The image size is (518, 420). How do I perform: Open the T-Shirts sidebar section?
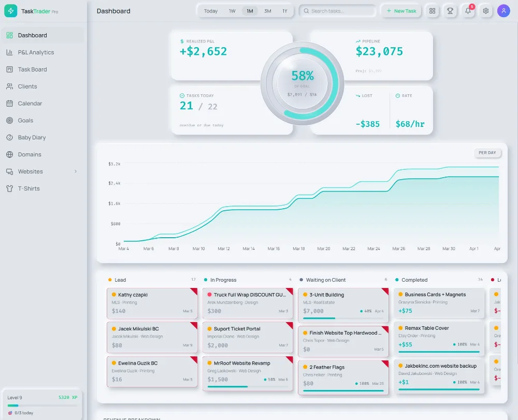pos(28,189)
